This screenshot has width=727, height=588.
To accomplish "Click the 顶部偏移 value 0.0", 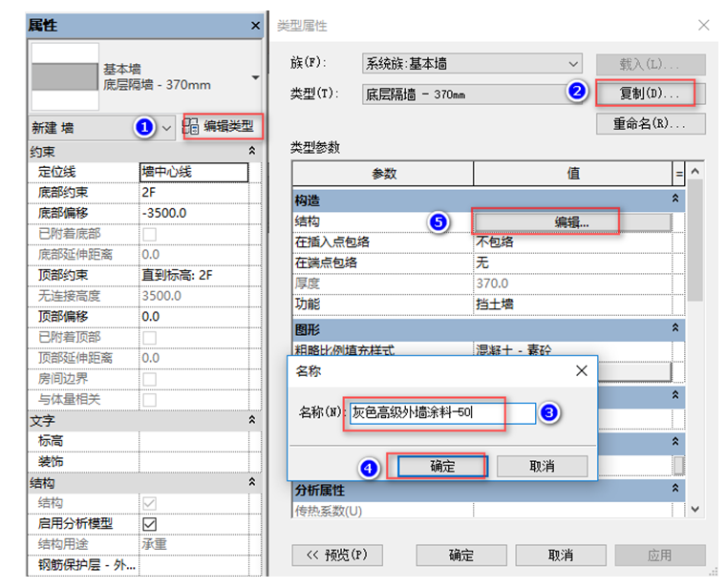I will point(194,317).
